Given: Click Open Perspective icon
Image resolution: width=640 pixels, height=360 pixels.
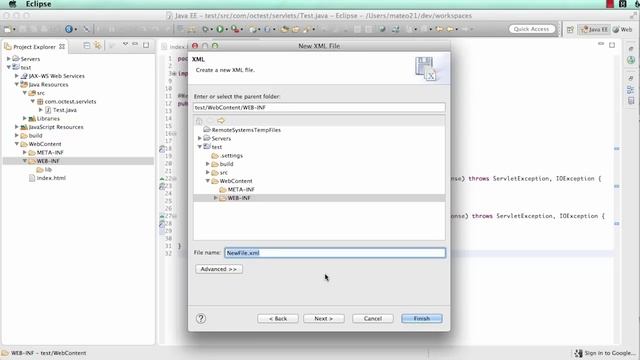Looking at the screenshot, I should pos(570,29).
